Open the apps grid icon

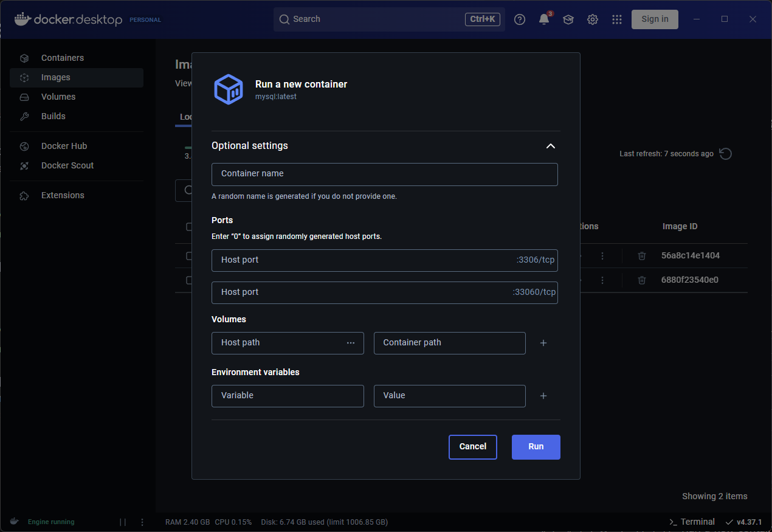pos(617,19)
